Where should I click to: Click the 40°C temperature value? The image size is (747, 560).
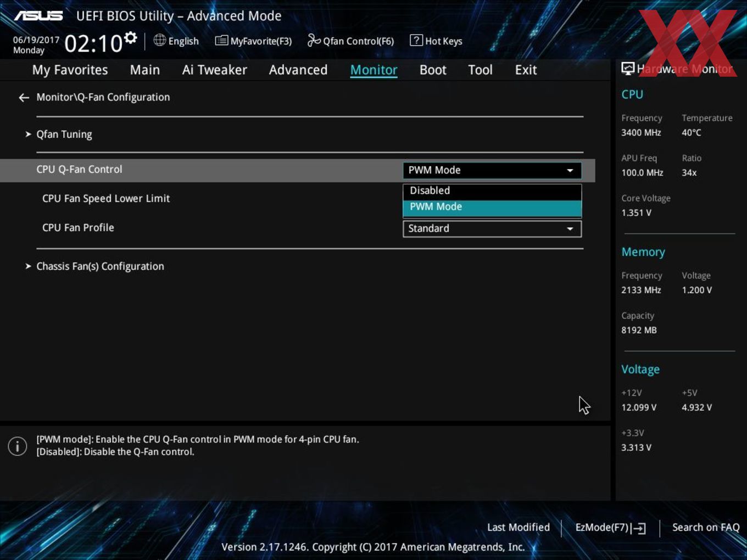click(x=692, y=133)
